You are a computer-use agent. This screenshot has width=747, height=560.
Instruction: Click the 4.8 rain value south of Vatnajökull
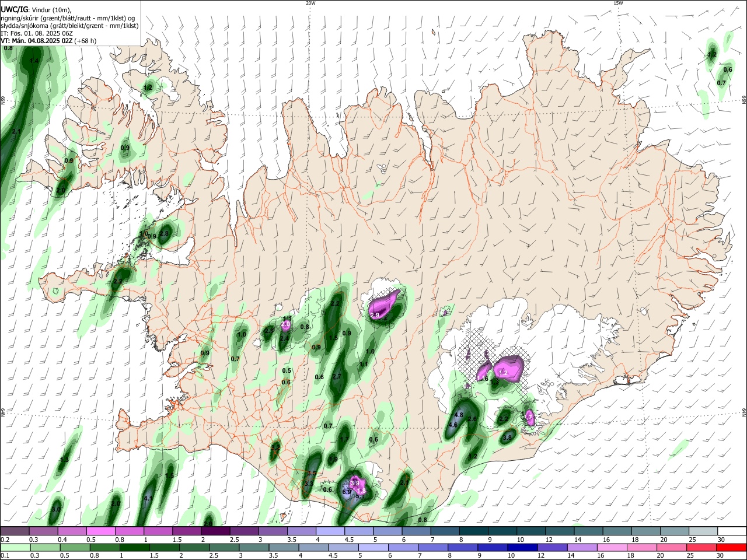459,415
